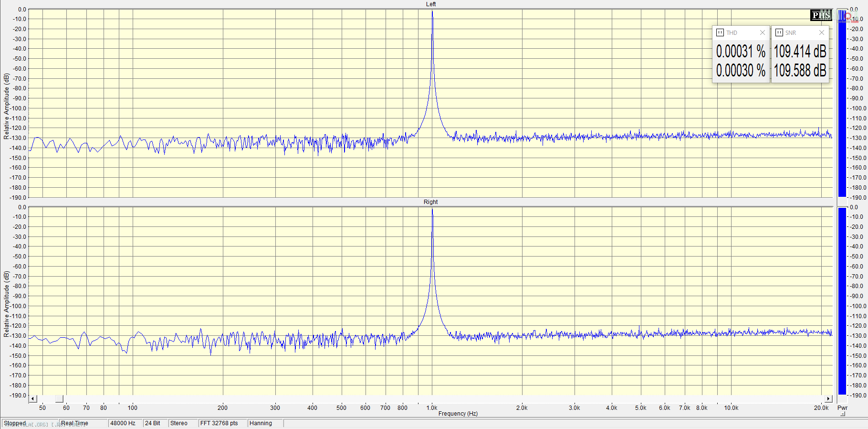Click the 1.0k frequency axis tick label
This screenshot has height=429, width=868.
point(432,408)
